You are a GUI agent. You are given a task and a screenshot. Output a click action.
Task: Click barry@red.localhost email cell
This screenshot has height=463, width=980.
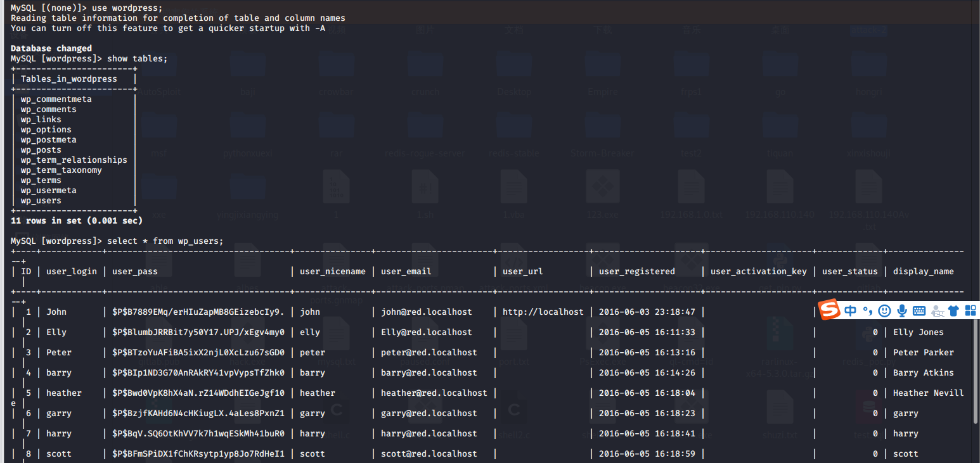coord(429,372)
